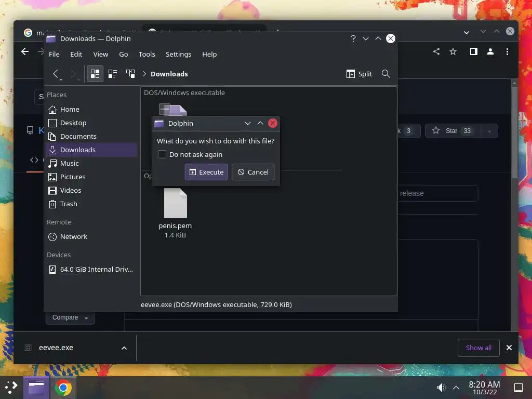Viewport: 532px width, 399px height.
Task: Click the GitHub repository icon
Action: point(30,130)
